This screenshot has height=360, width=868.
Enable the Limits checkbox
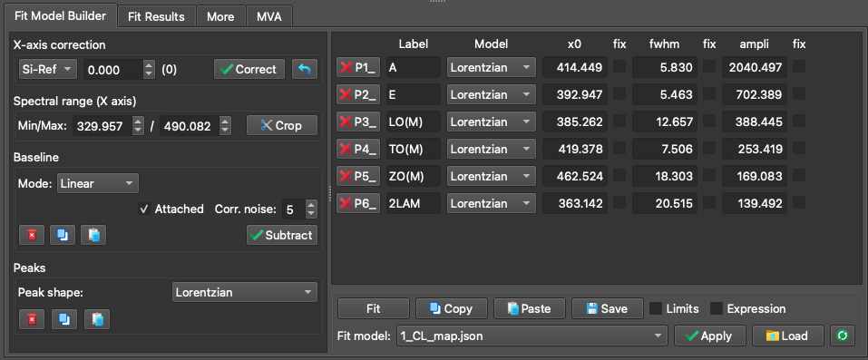coord(656,308)
